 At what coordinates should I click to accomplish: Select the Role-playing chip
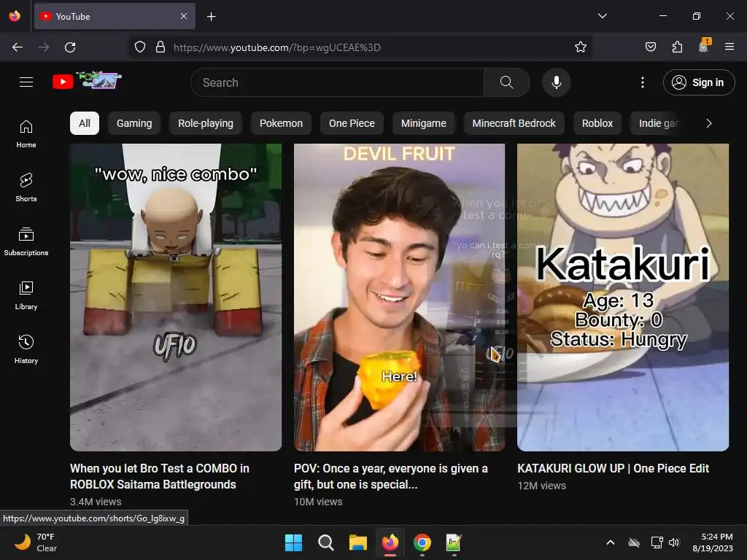click(x=206, y=123)
